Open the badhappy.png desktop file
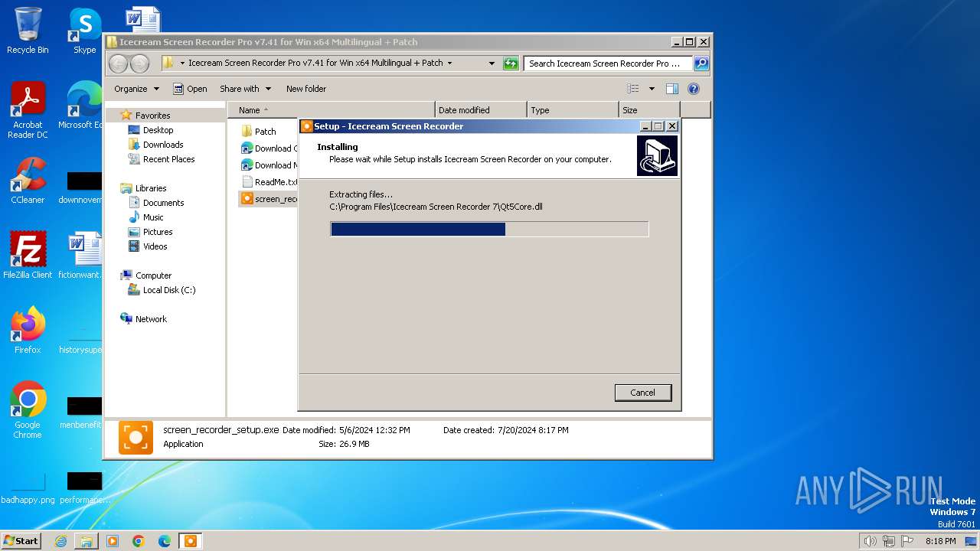980x551 pixels. coord(28,490)
